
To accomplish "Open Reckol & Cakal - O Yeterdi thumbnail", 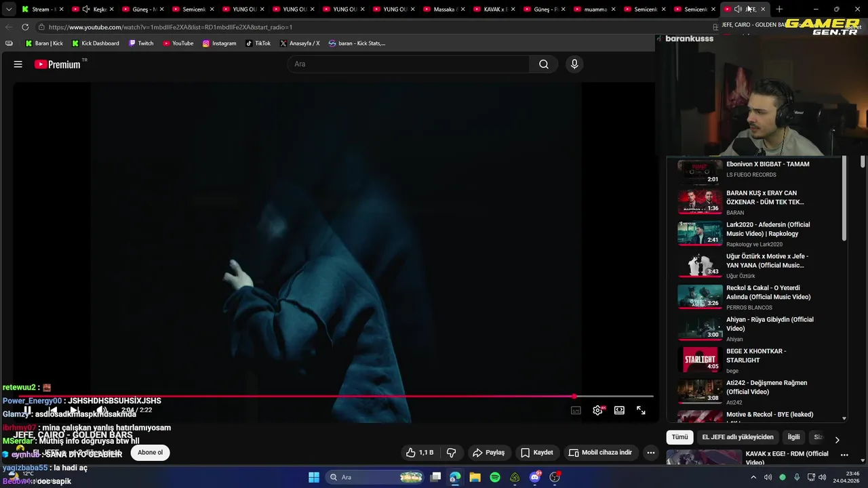I will [700, 296].
